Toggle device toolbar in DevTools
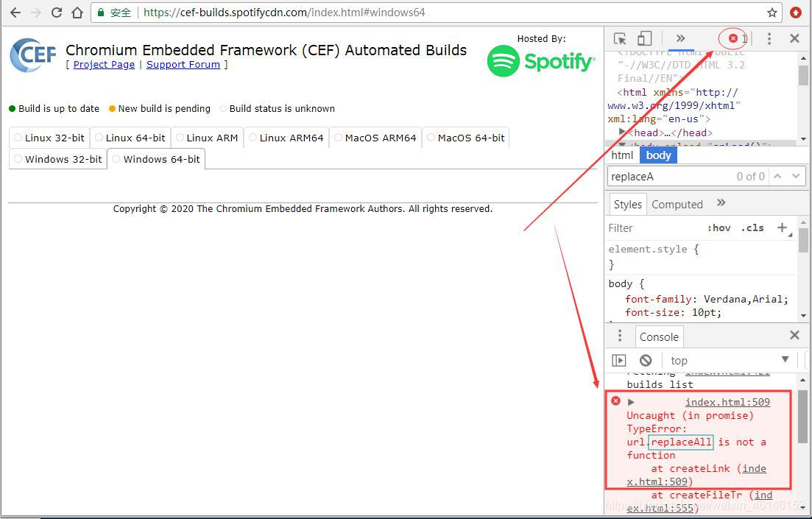The height and width of the screenshot is (519, 812). tap(644, 38)
